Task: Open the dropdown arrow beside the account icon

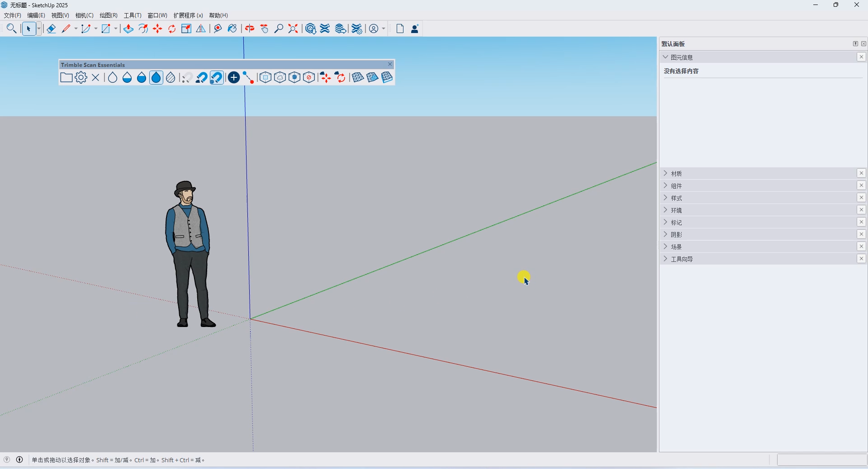Action: pyautogui.click(x=384, y=29)
